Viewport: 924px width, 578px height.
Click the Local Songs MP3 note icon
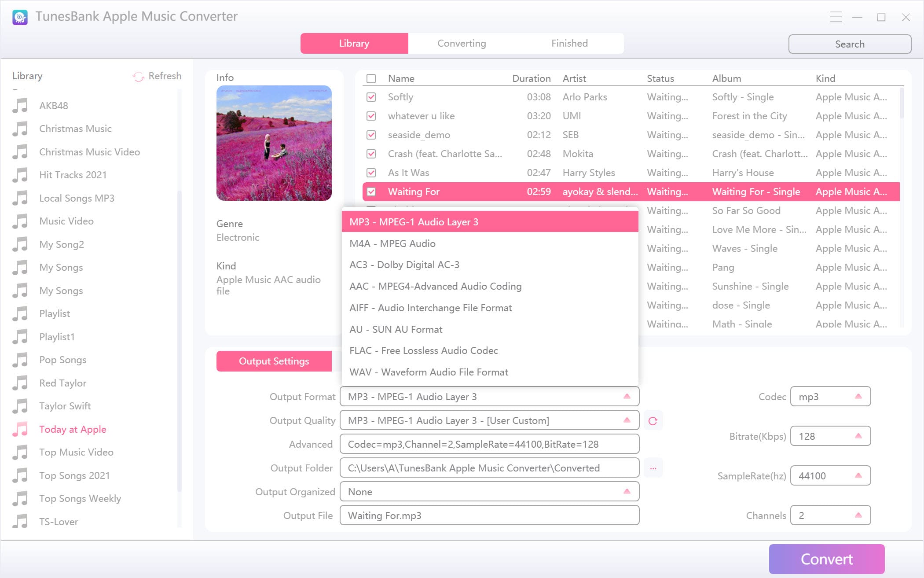coord(20,198)
